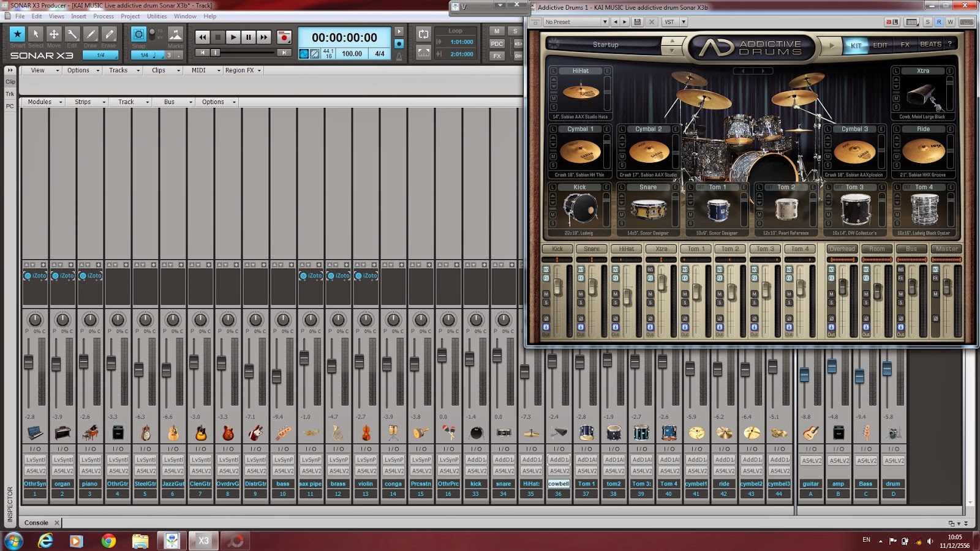Select the cowbell track name
Image resolution: width=980 pixels, height=551 pixels.
(559, 484)
